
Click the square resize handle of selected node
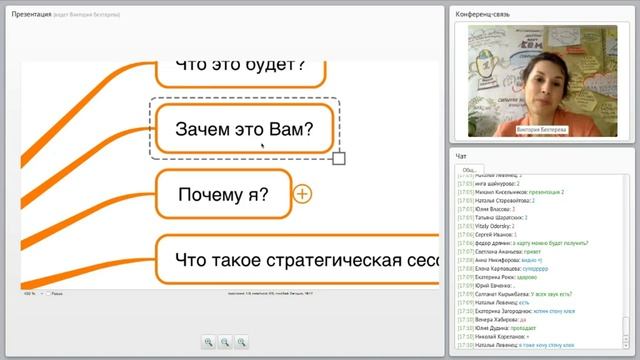(339, 158)
